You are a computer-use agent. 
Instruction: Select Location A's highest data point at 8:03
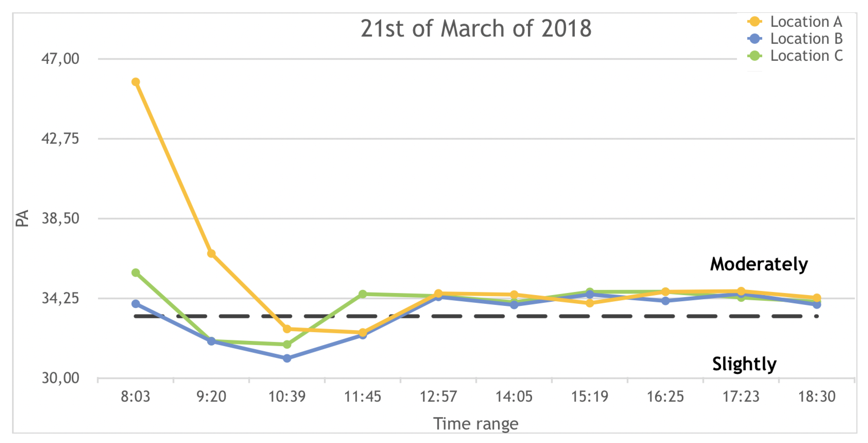click(136, 82)
